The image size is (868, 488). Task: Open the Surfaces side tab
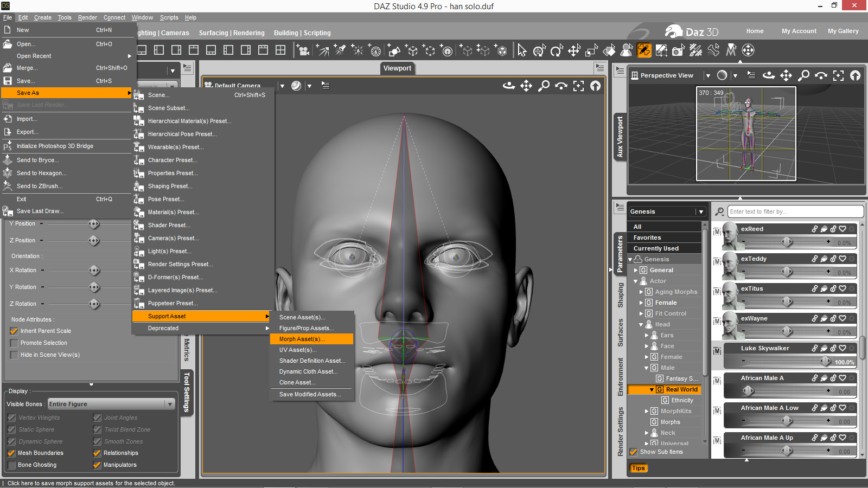click(620, 332)
